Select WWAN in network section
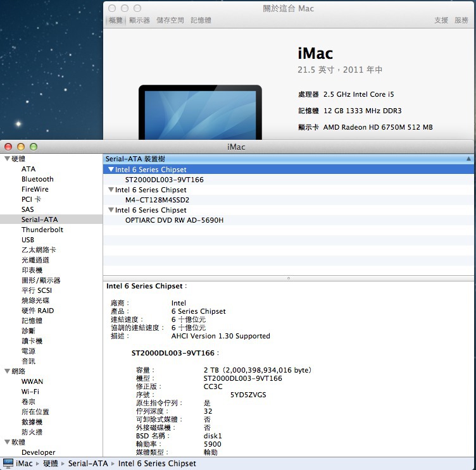Viewport: 476px width, 470px height. [32, 381]
